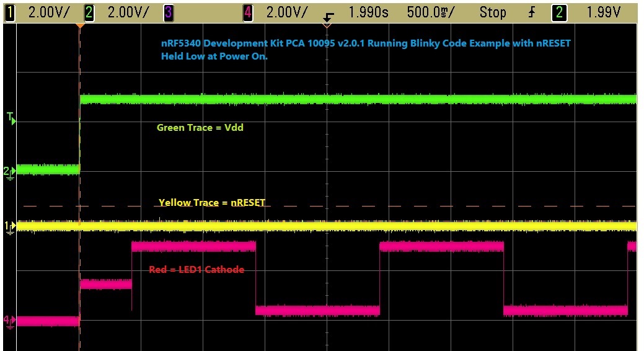Select the channel 2 indicator in status bar
Image resolution: width=644 pixels, height=351 pixels.
coord(89,13)
